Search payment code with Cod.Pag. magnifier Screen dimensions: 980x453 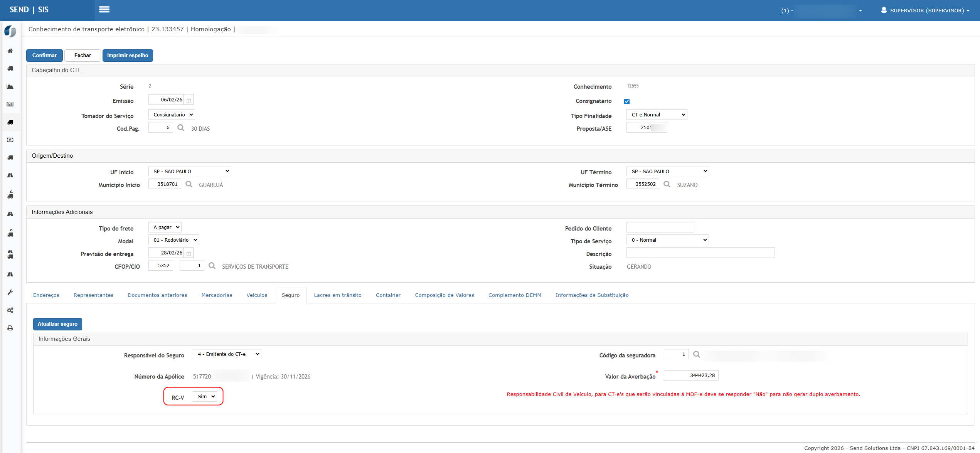[x=181, y=128]
